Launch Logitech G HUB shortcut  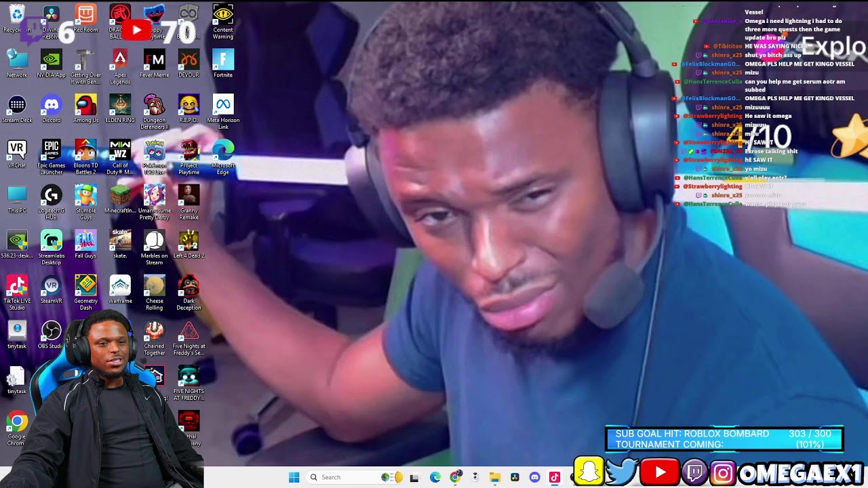pyautogui.click(x=52, y=203)
